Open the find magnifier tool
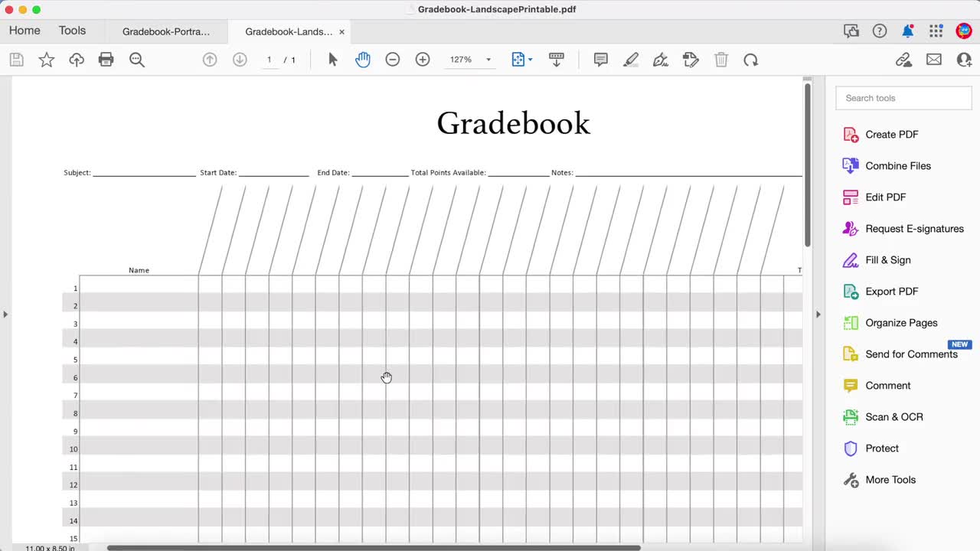Image resolution: width=980 pixels, height=551 pixels. pyautogui.click(x=137, y=59)
